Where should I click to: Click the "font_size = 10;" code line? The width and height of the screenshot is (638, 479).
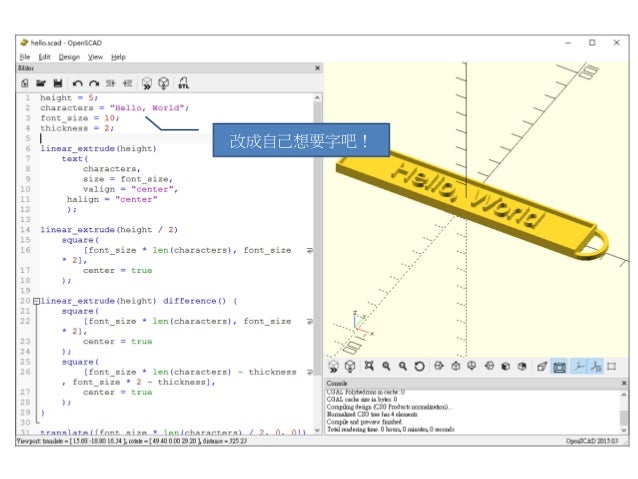click(79, 118)
